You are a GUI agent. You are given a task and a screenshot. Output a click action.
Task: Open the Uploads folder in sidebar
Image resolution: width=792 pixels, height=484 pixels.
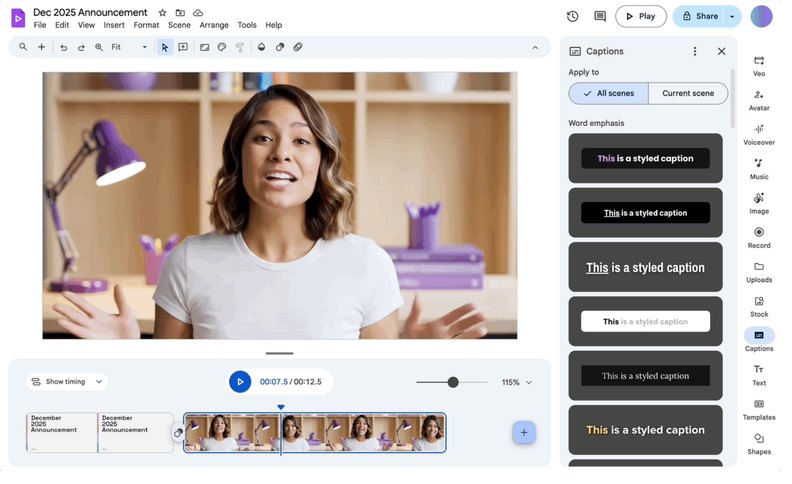click(x=759, y=272)
